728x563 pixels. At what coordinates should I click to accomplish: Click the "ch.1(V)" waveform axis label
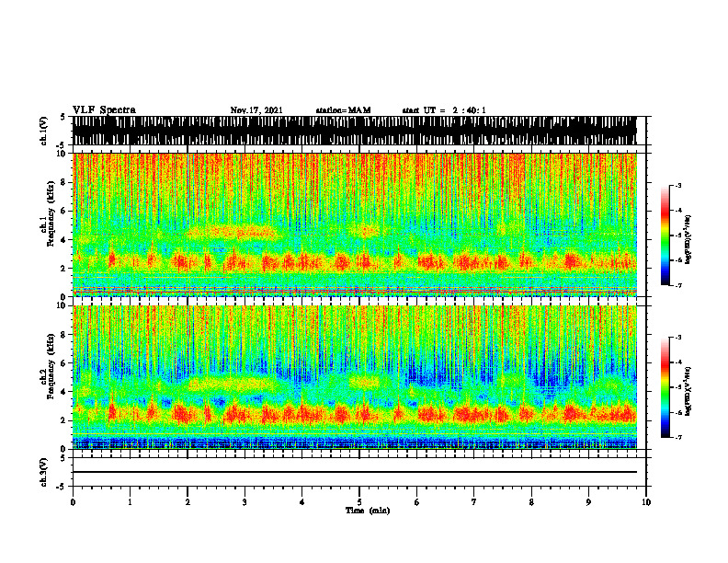[43, 131]
